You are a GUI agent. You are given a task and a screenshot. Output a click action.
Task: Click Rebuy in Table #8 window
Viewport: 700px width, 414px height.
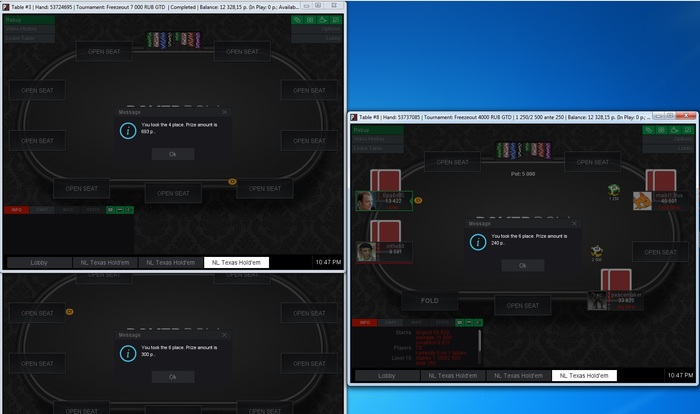(378, 130)
